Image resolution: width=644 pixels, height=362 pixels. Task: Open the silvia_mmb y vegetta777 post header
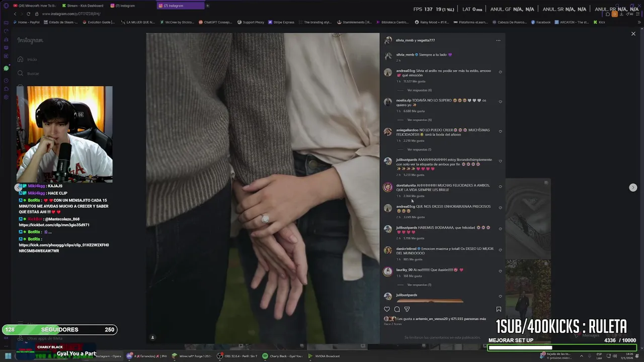pos(415,40)
